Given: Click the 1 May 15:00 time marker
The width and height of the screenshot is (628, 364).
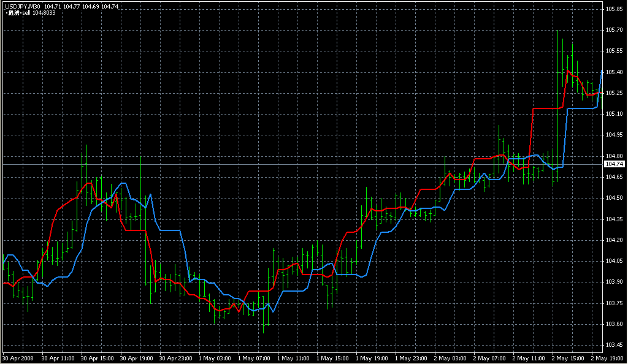Looking at the screenshot, I should pyautogui.click(x=332, y=358).
